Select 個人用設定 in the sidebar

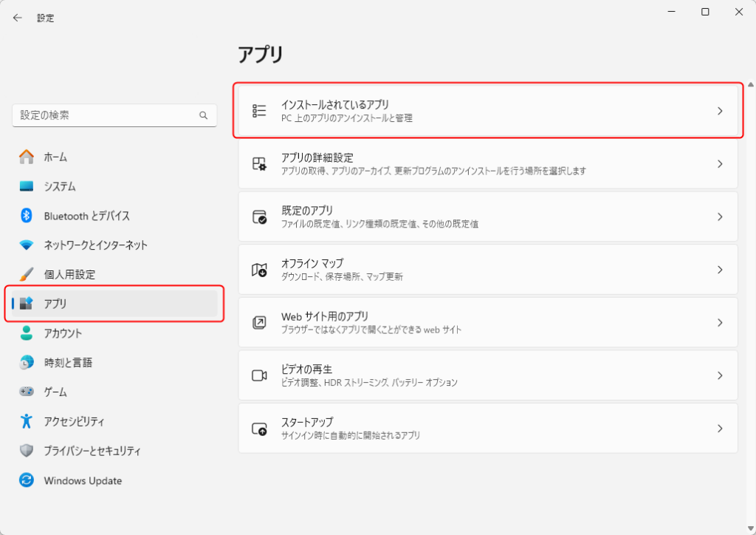tap(69, 274)
